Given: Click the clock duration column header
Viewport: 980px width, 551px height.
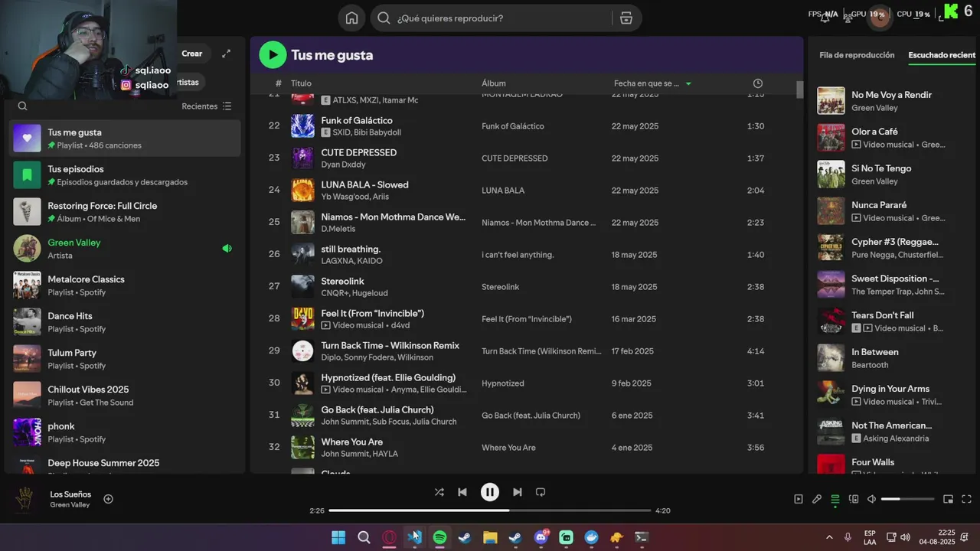Looking at the screenshot, I should coord(757,83).
